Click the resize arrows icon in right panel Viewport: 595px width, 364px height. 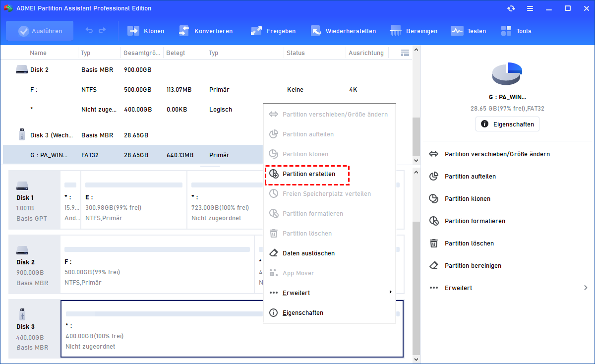(x=434, y=154)
